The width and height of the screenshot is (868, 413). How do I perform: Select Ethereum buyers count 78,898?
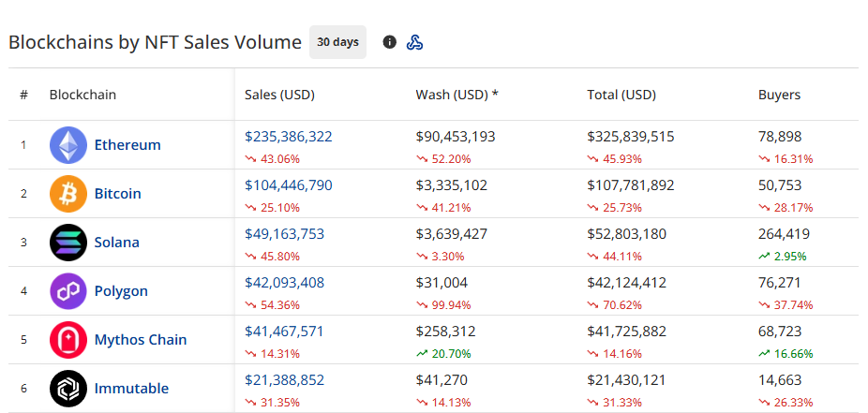(780, 137)
